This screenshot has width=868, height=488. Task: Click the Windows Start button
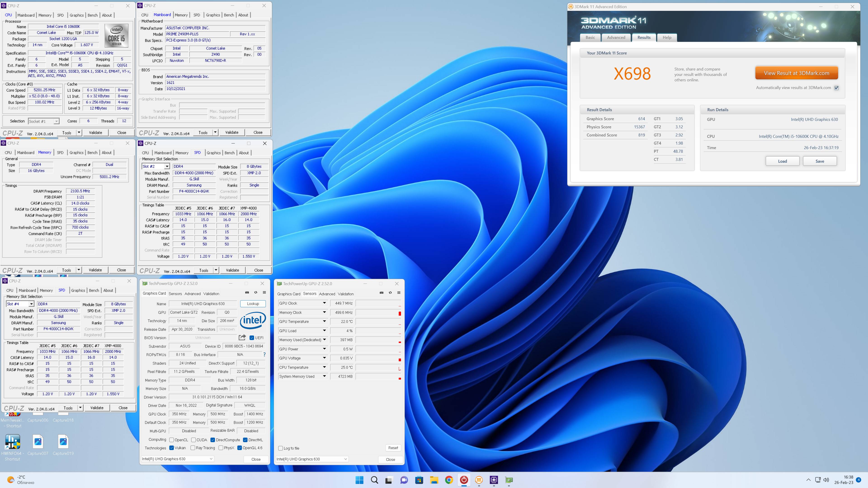360,480
